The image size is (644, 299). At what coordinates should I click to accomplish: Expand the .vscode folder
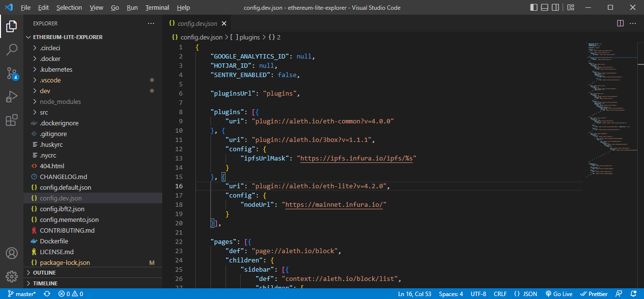pos(93,80)
